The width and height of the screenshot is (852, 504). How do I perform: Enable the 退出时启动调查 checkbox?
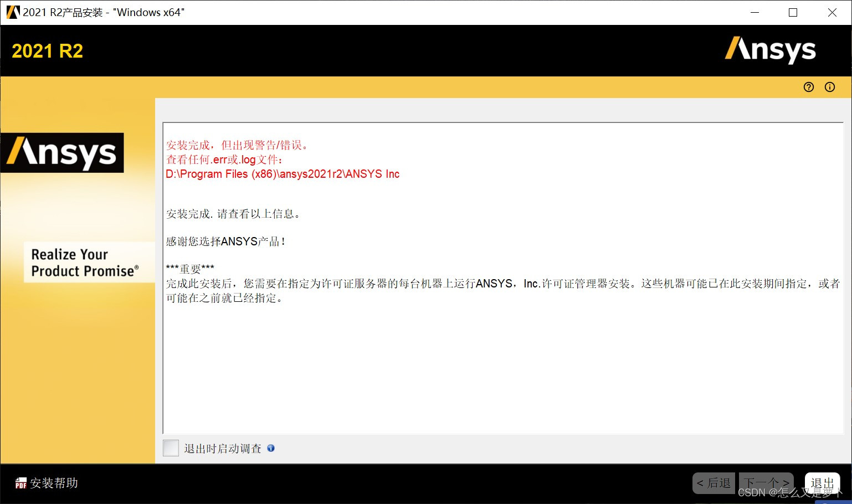coord(171,448)
